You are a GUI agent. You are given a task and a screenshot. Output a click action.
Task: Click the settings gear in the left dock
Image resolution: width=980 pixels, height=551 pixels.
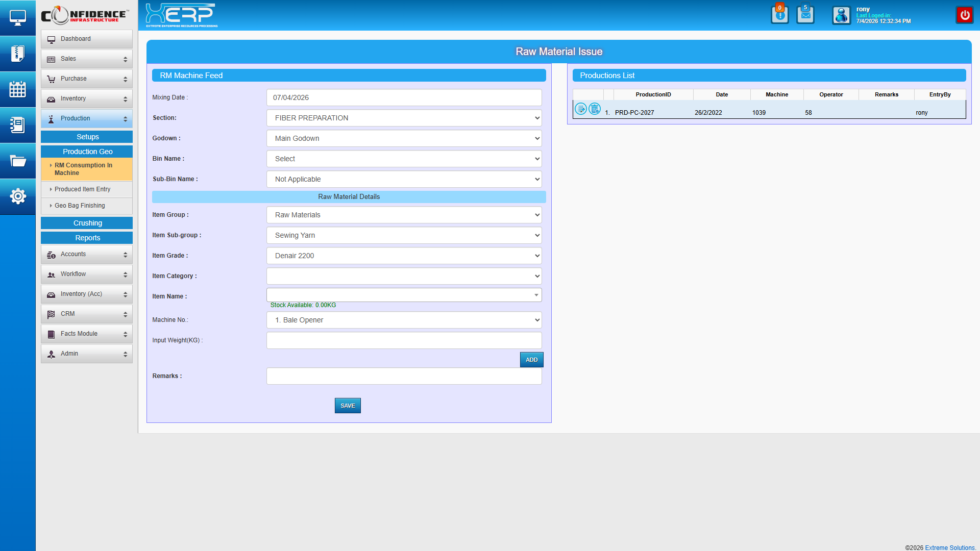(18, 196)
